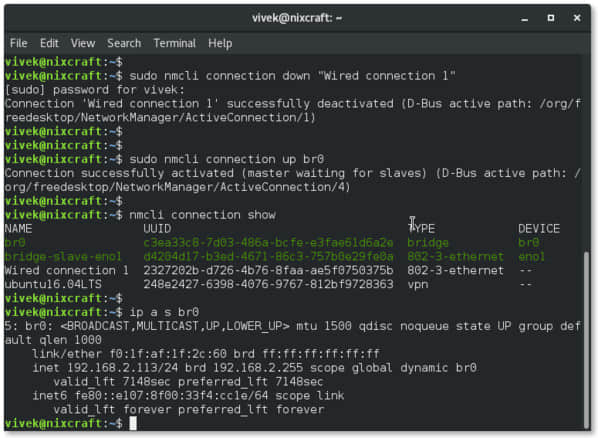Click 'master waiting for slaves' text
598x438 pixels.
pos(334,173)
